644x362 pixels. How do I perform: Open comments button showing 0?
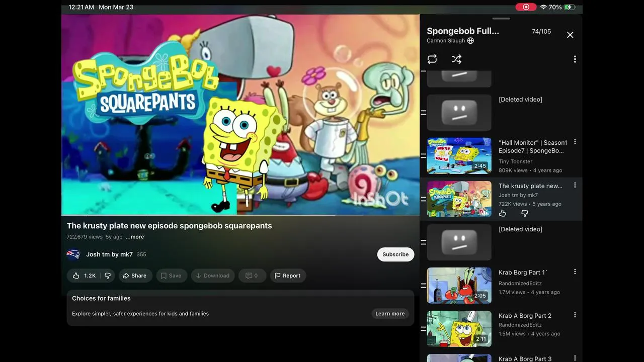pos(252,276)
